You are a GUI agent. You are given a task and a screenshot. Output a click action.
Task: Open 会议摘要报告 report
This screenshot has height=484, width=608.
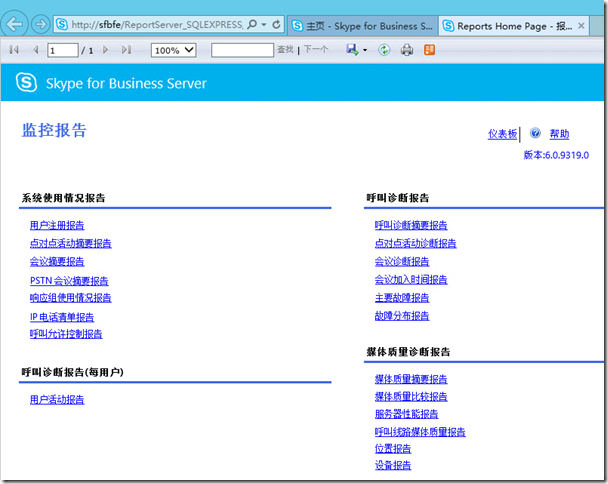click(57, 261)
